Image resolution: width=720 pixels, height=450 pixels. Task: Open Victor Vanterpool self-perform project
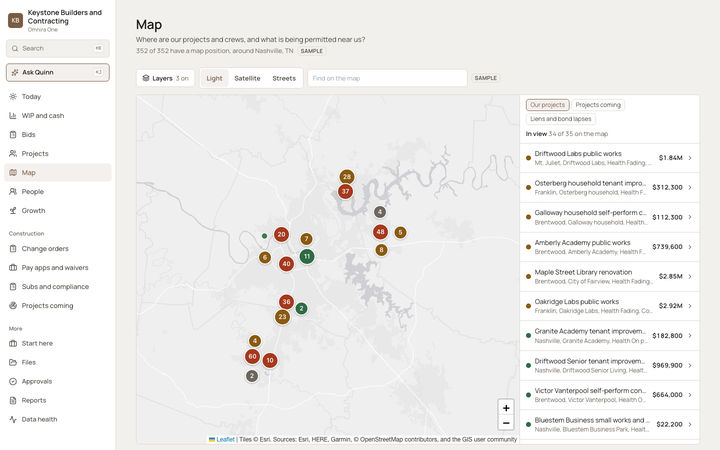click(609, 395)
